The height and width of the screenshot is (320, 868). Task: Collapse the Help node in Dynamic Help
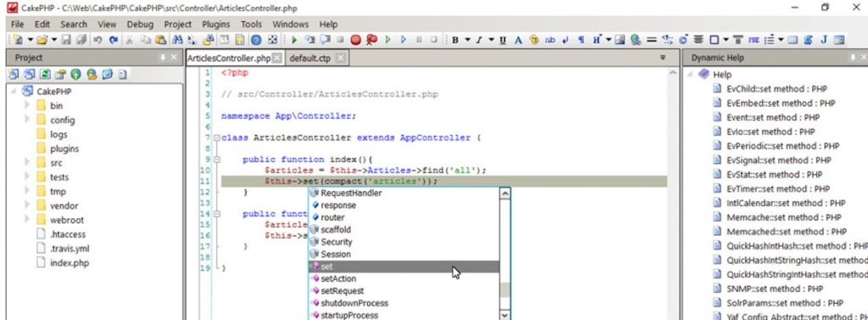pyautogui.click(x=691, y=75)
